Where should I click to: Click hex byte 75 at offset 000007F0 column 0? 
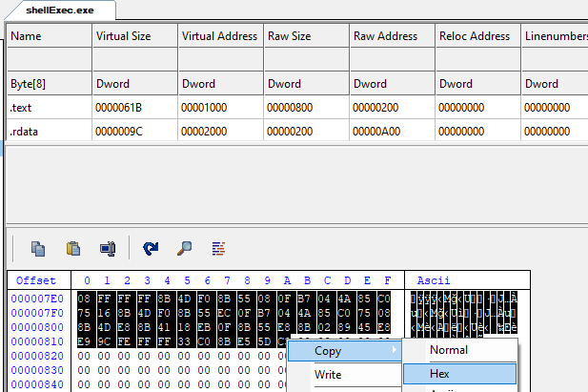(84, 313)
